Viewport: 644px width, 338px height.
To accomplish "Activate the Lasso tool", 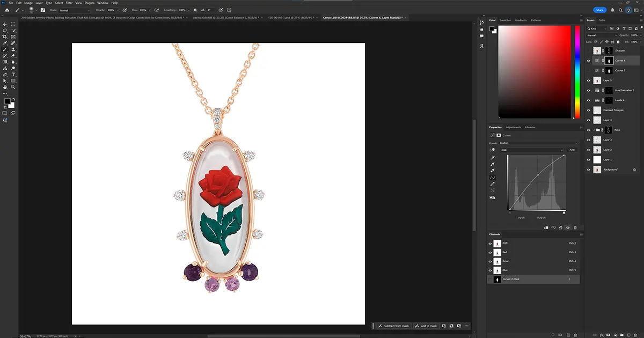I will pos(4,31).
